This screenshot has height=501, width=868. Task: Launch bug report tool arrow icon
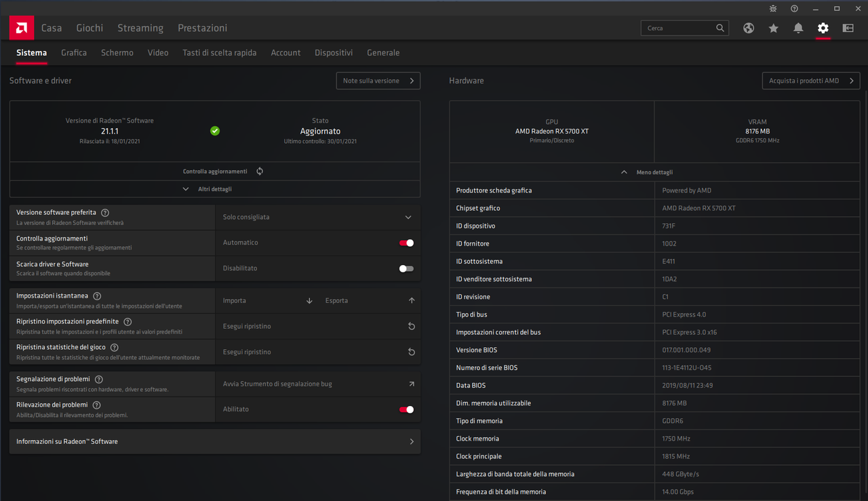(x=412, y=384)
